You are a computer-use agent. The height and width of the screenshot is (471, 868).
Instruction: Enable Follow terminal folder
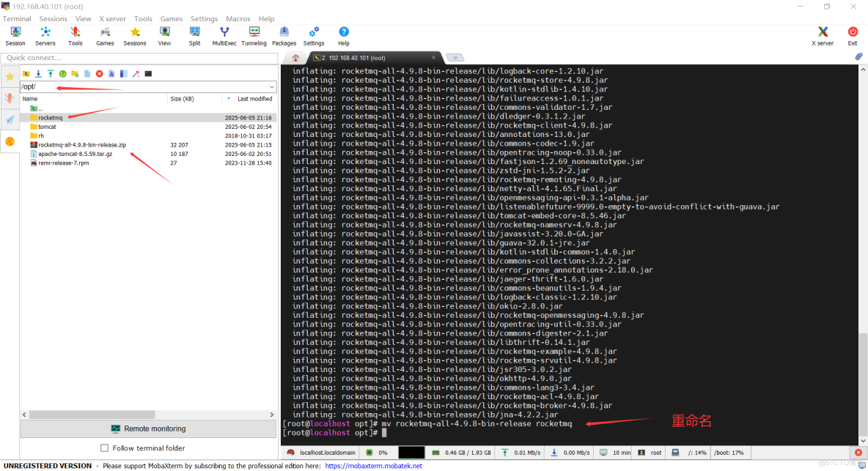(104, 448)
